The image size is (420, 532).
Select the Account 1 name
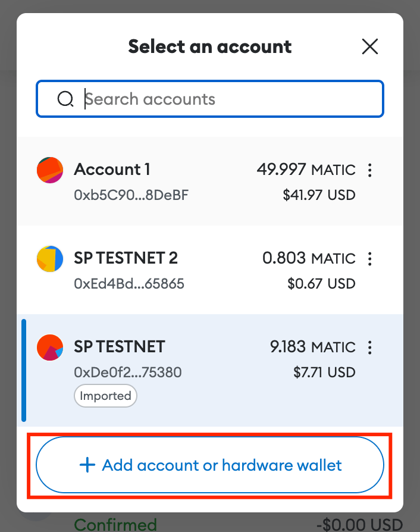pyautogui.click(x=112, y=170)
